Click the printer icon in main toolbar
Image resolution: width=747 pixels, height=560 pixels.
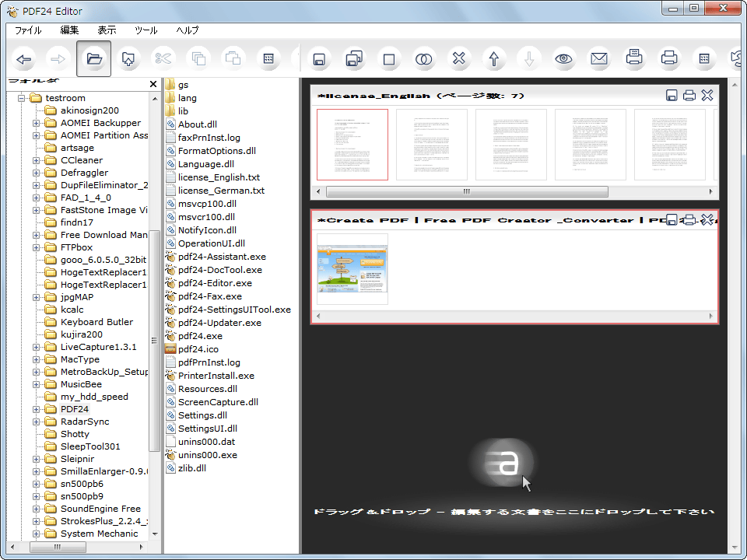click(669, 59)
